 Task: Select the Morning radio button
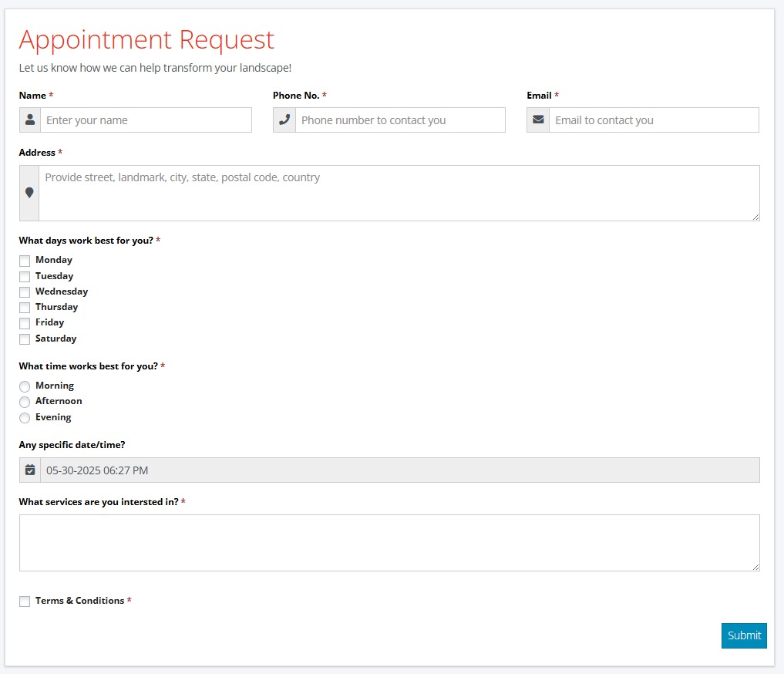pyautogui.click(x=25, y=386)
